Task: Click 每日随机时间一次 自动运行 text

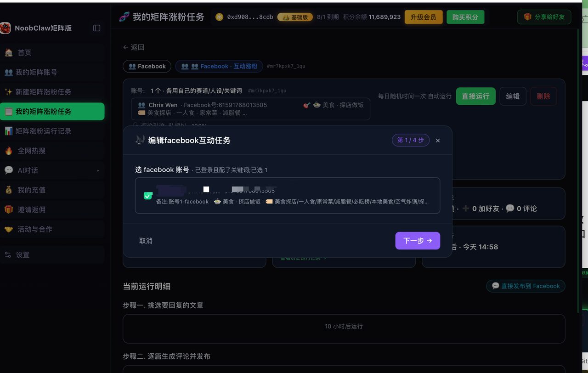Action: [x=415, y=96]
